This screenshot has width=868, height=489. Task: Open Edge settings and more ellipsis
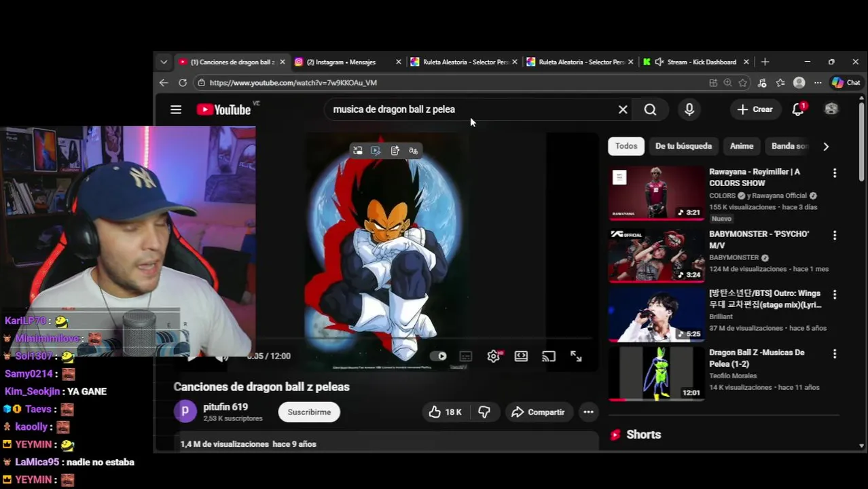[x=818, y=83]
